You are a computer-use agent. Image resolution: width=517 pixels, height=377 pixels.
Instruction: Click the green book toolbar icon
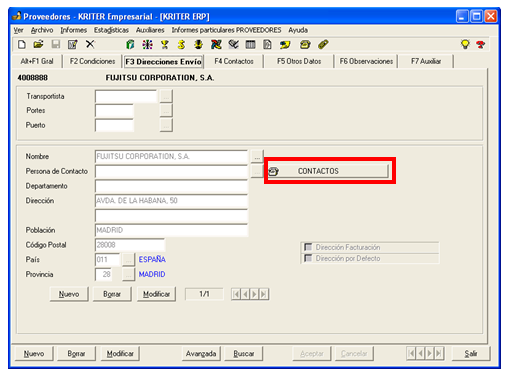(130, 44)
